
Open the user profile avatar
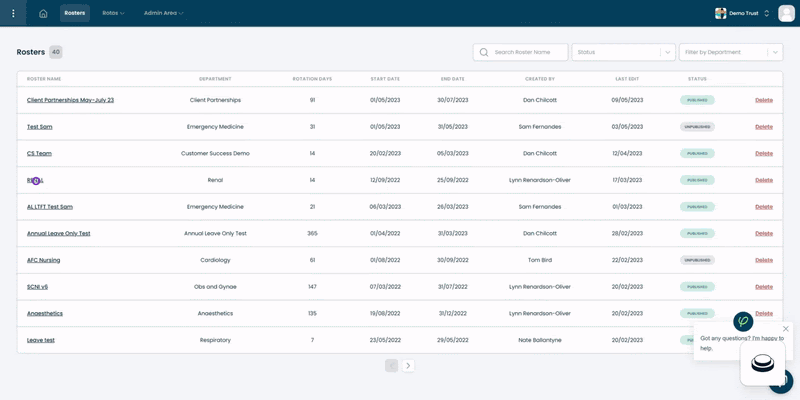point(786,13)
